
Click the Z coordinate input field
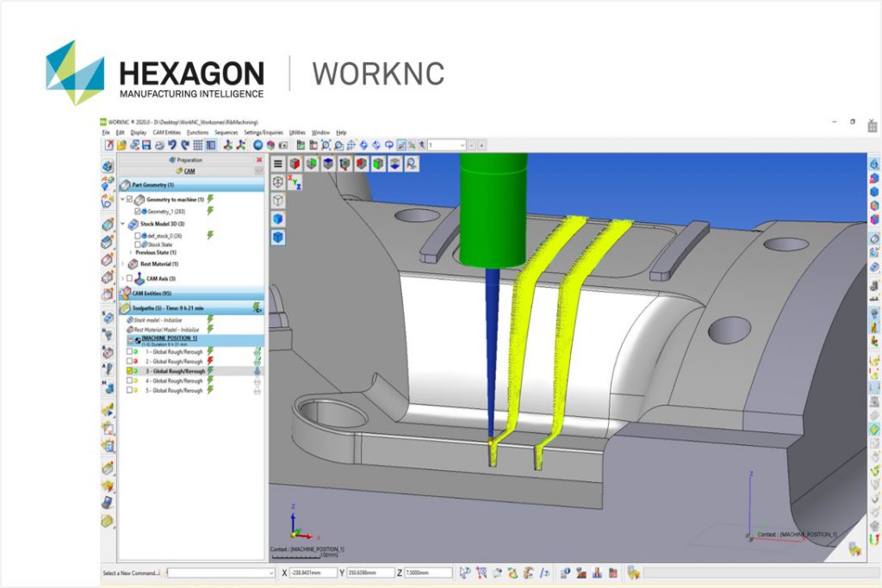428,573
